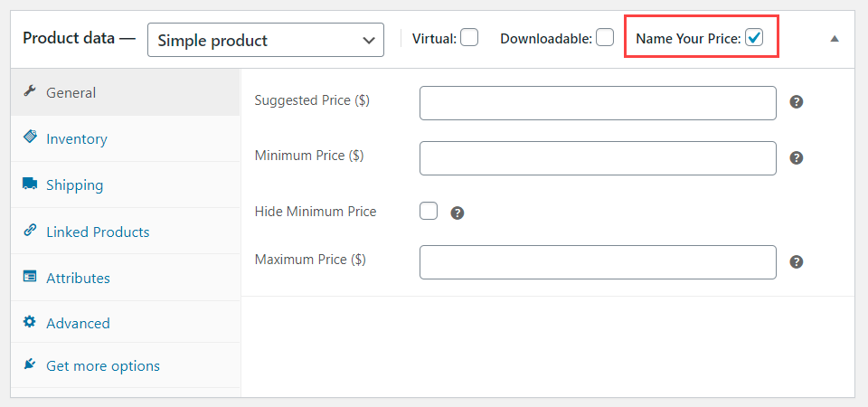Open the Linked Products tab
Viewport: 868px width, 407px height.
click(98, 232)
